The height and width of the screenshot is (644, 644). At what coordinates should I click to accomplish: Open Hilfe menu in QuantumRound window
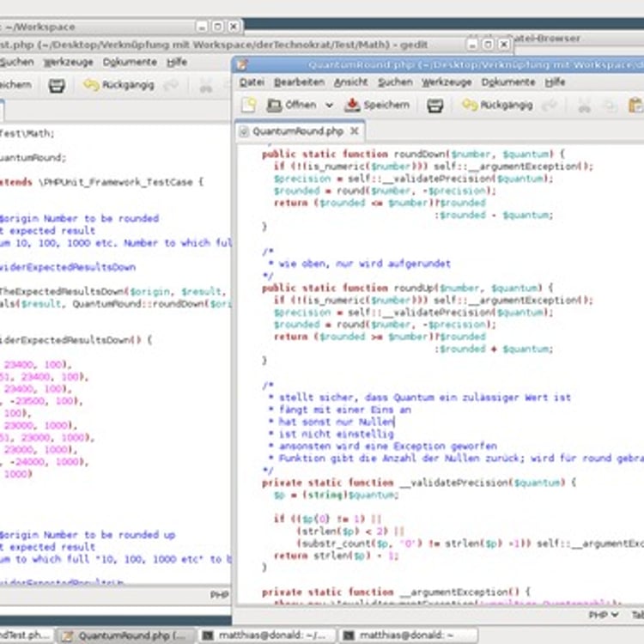555,82
